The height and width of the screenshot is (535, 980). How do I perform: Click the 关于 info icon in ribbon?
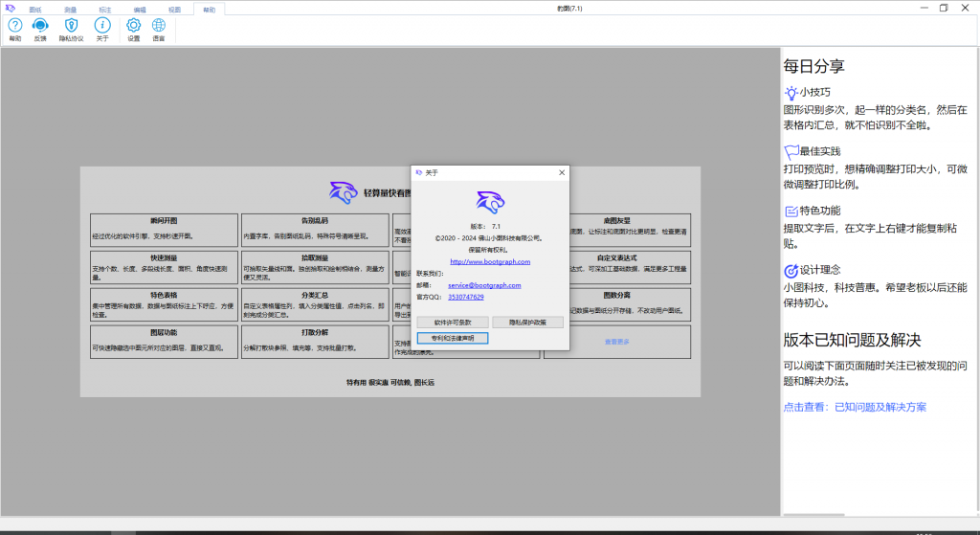[x=102, y=26]
